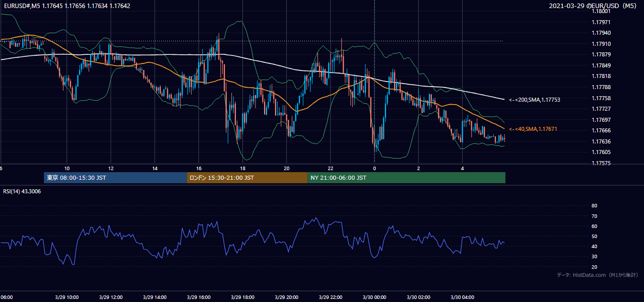The height and width of the screenshot is (302, 644).
Task: Click price axis label 1.17879
Action: pyautogui.click(x=602, y=54)
